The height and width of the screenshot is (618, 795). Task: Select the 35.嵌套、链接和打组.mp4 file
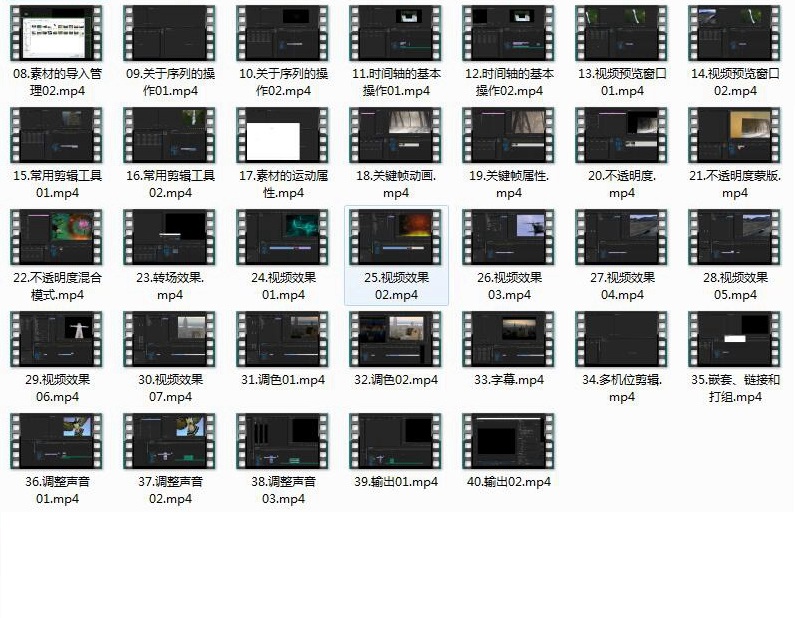coord(735,339)
